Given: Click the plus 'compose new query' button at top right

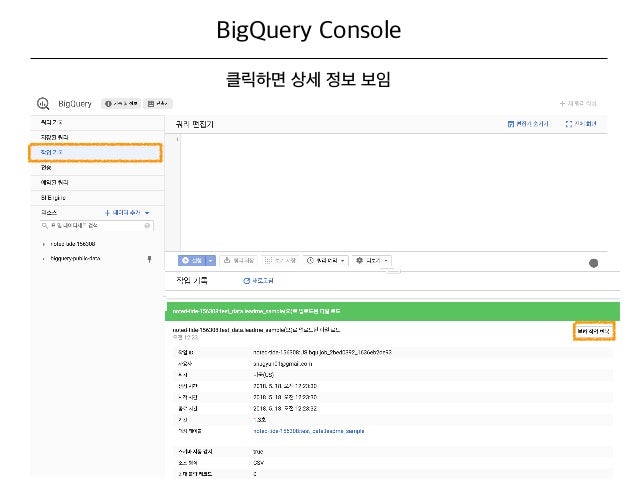Looking at the screenshot, I should pyautogui.click(x=578, y=103).
